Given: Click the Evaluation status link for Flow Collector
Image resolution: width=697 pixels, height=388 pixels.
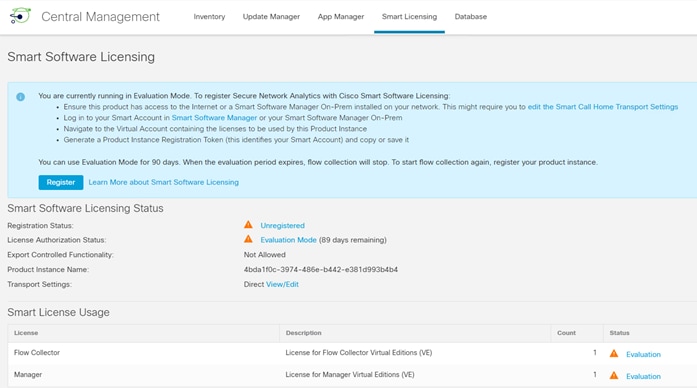Looking at the screenshot, I should point(643,354).
